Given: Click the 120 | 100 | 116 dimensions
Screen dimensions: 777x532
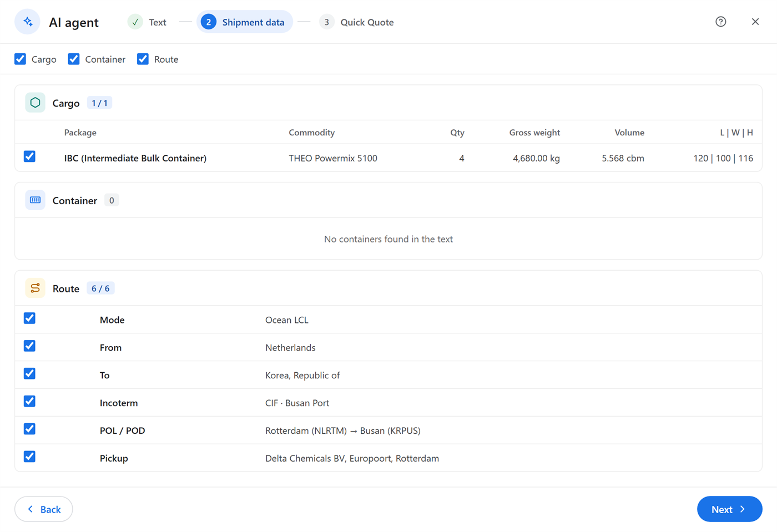Looking at the screenshot, I should coord(723,158).
